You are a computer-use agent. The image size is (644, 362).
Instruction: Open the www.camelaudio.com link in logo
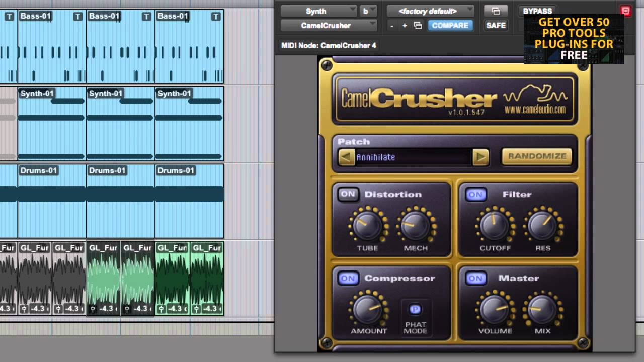[535, 110]
